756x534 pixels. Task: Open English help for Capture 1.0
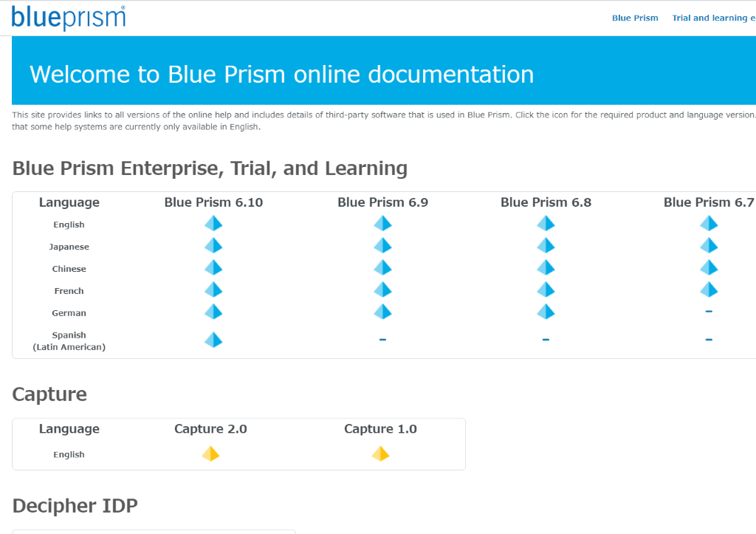tap(380, 454)
